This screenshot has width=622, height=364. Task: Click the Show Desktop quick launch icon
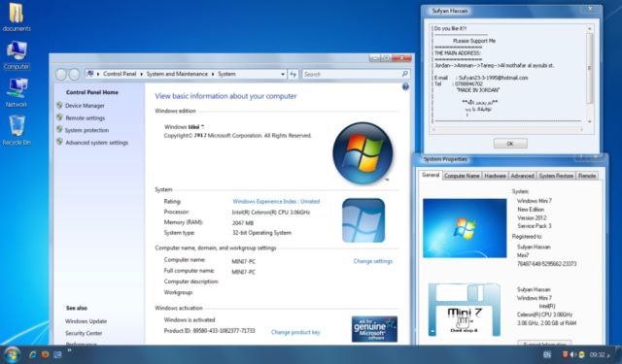57,354
